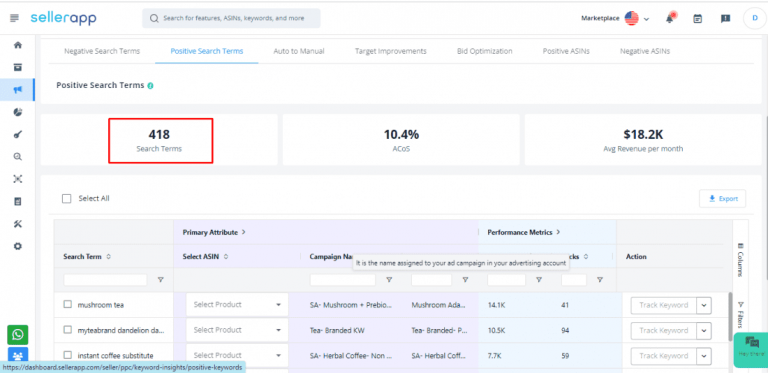Click Track Keyword for mushroom tea
This screenshot has width=768, height=373.
[x=664, y=305]
